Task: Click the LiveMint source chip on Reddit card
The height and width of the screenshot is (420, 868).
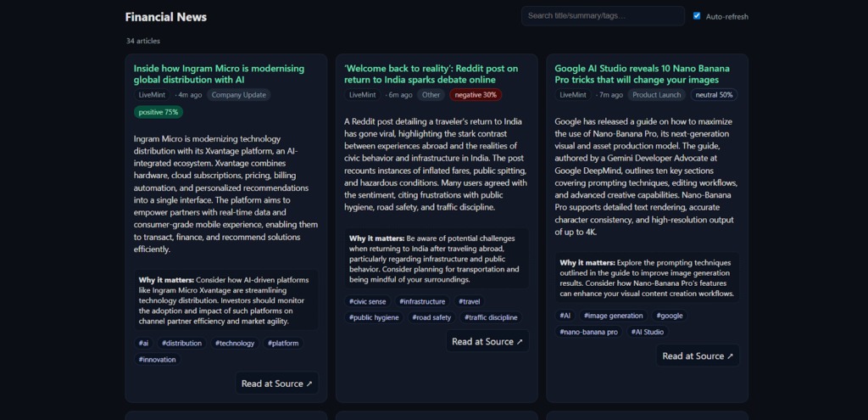Action: 362,95
